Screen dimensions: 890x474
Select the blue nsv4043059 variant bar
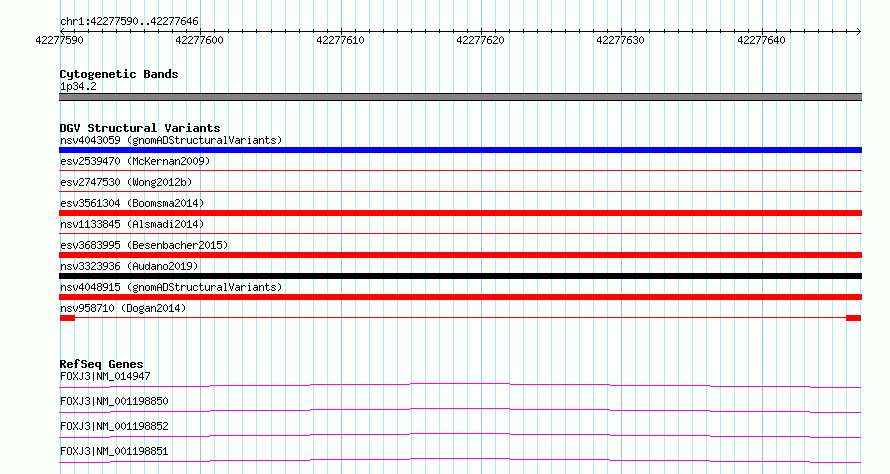(460, 150)
